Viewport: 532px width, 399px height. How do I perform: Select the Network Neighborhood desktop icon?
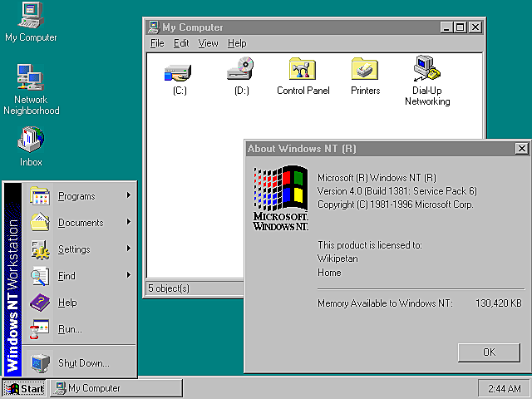click(x=31, y=77)
